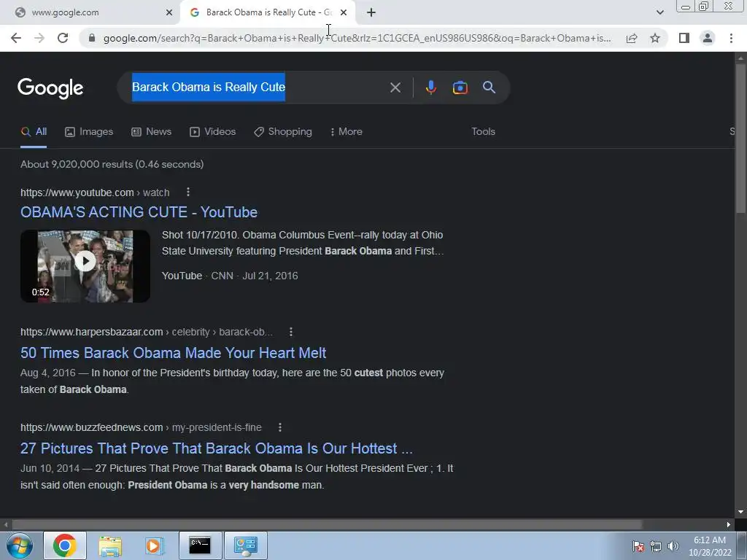Search by image with camera icon
747x560 pixels.
[460, 87]
